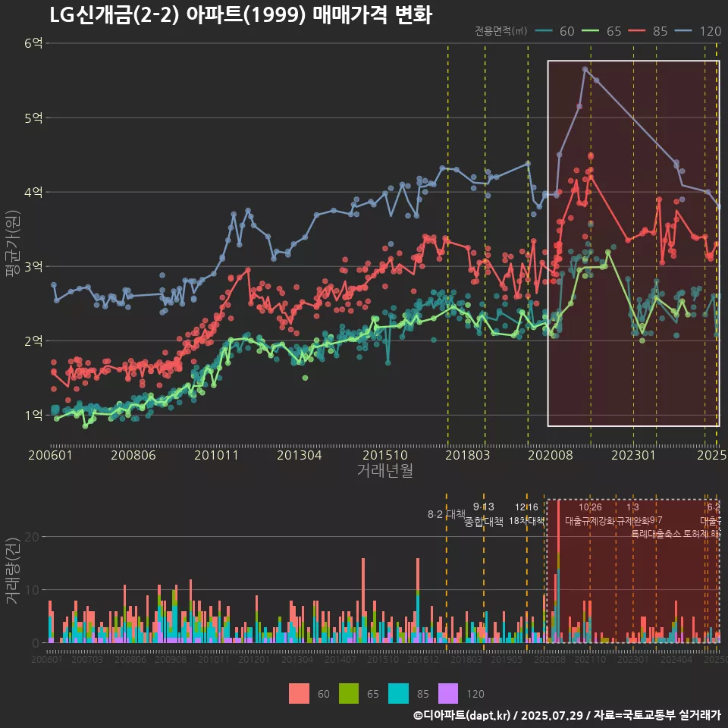Click the blue 120 line legend entry
The width and height of the screenshot is (728, 728).
tap(698, 30)
